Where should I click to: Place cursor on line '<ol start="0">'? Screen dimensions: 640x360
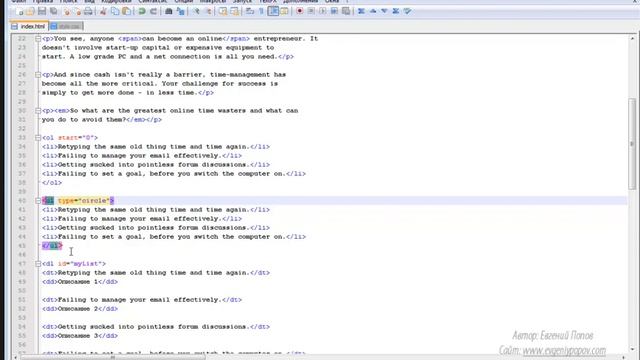point(70,138)
